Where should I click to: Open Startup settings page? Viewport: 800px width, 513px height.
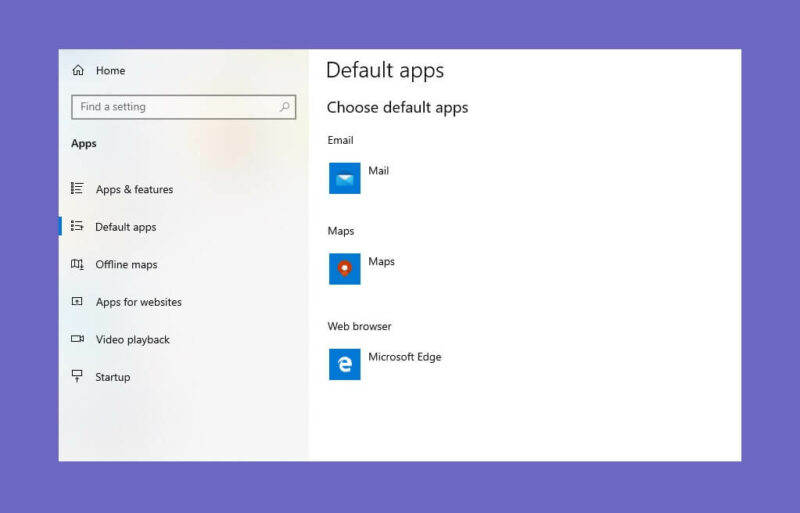(x=112, y=377)
